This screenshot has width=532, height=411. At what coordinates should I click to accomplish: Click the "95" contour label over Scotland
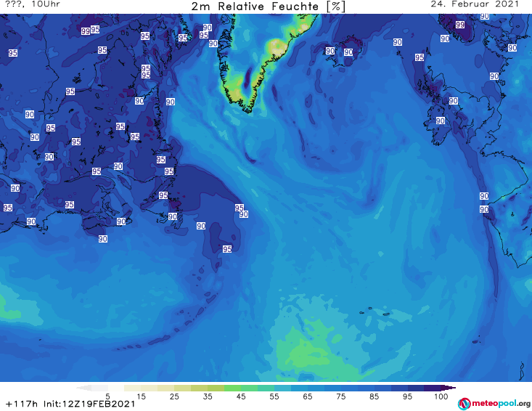pyautogui.click(x=420, y=57)
